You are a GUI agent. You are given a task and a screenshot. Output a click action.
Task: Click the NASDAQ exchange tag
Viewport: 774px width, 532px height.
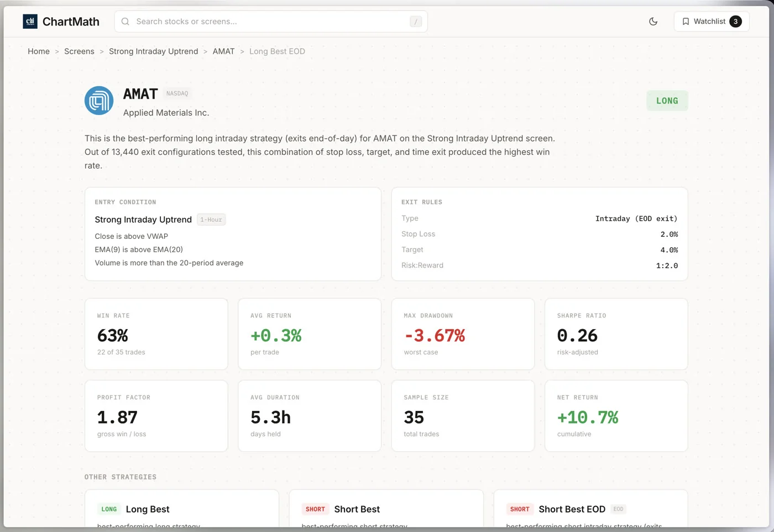[177, 93]
